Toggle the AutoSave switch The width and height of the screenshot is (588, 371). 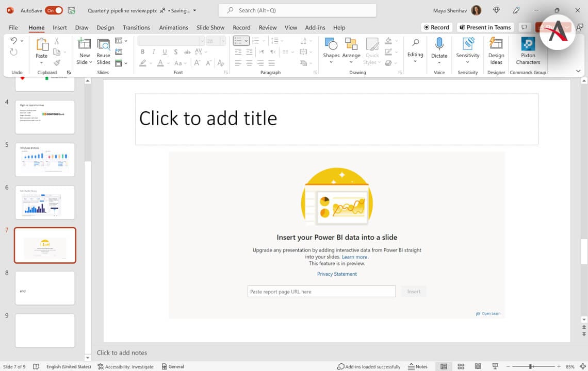[54, 10]
